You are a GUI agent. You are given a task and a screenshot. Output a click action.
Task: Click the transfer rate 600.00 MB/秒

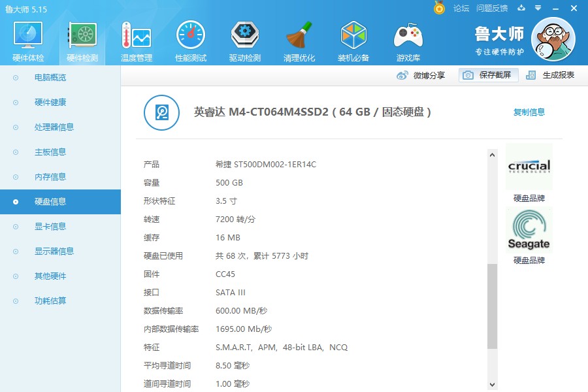coord(242,310)
